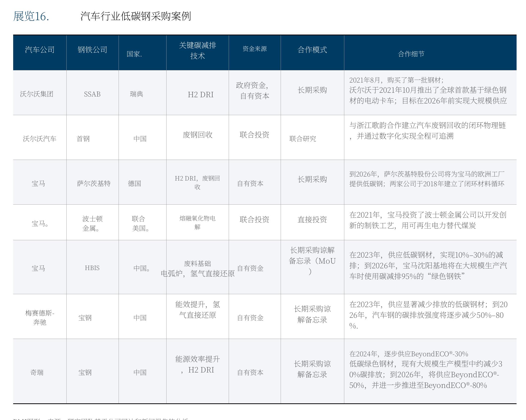
Task: Select 宝钢 in the 梅赛德斯-奔驰 row
Action: [85, 318]
